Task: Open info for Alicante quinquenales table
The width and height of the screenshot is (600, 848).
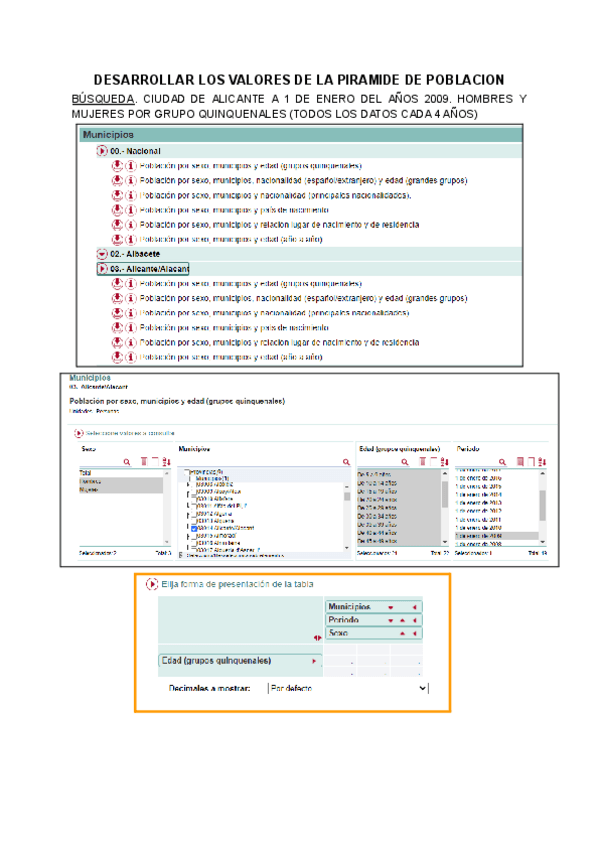Action: click(131, 283)
